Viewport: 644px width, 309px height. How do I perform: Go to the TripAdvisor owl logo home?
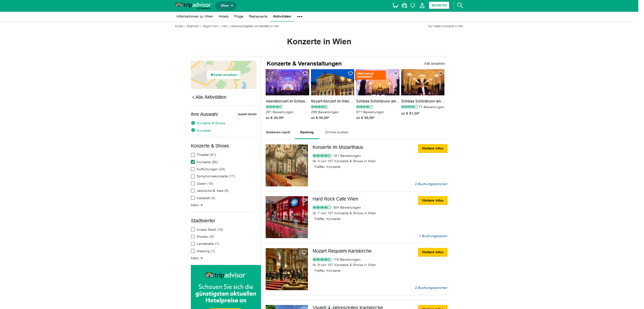(194, 5)
